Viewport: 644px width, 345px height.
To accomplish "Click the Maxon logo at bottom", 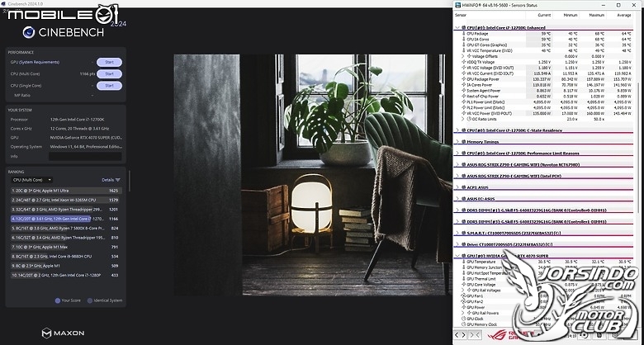I will (x=63, y=333).
